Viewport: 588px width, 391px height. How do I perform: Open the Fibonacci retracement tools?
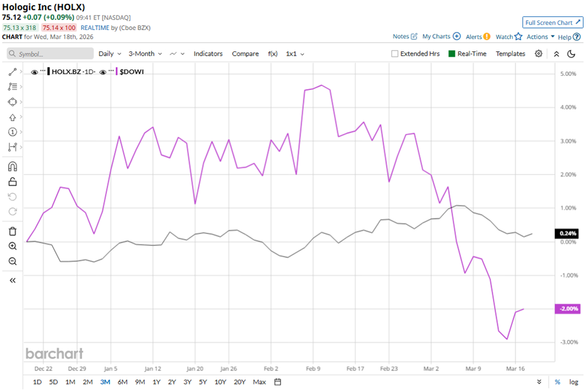(x=13, y=86)
